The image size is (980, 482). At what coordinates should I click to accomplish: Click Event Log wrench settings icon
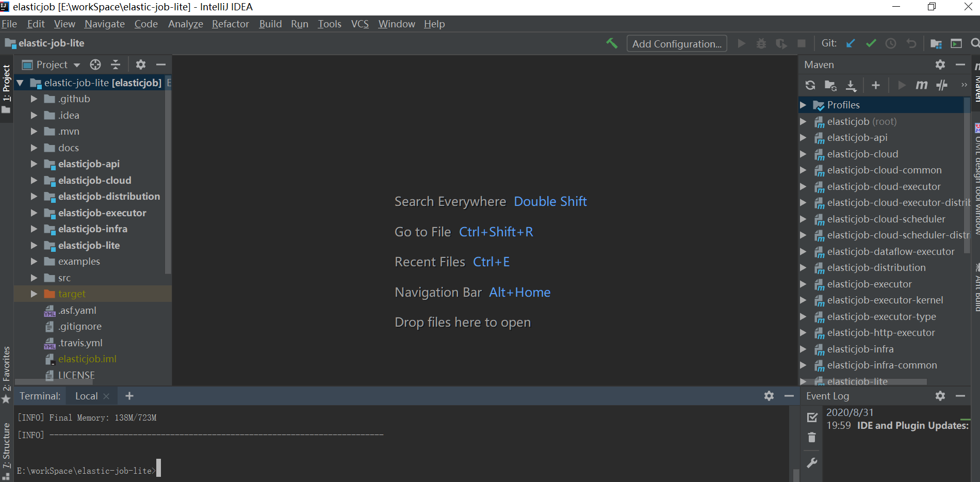812,463
